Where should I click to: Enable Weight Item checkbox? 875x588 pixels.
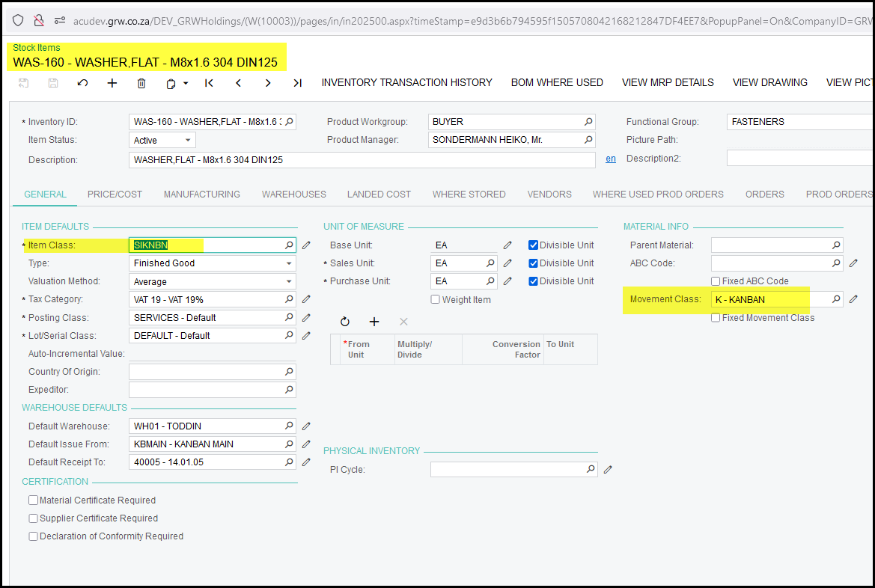coord(436,300)
